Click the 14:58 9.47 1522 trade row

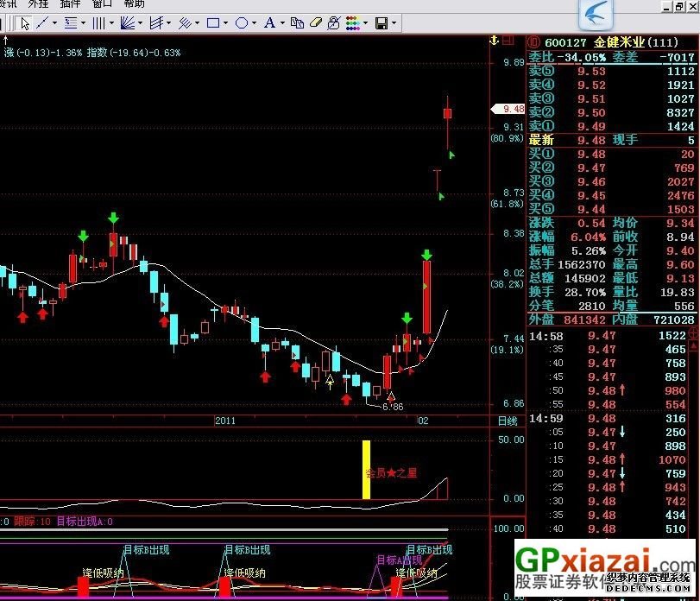607,336
